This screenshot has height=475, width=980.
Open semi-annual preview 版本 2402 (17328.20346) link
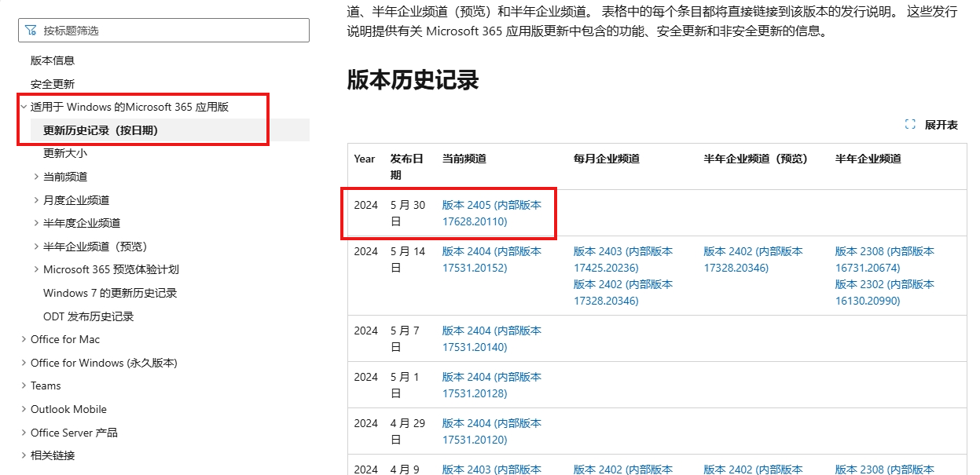pos(754,260)
